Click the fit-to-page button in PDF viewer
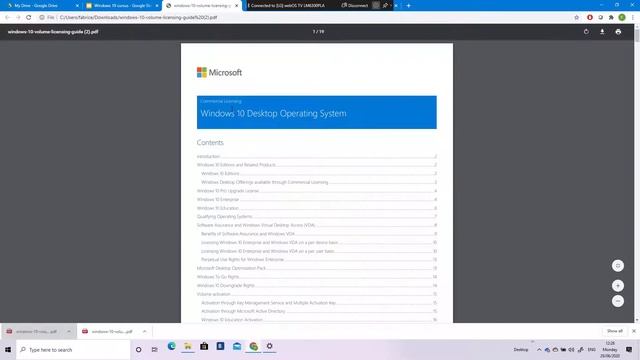640x360 pixels. [x=618, y=266]
